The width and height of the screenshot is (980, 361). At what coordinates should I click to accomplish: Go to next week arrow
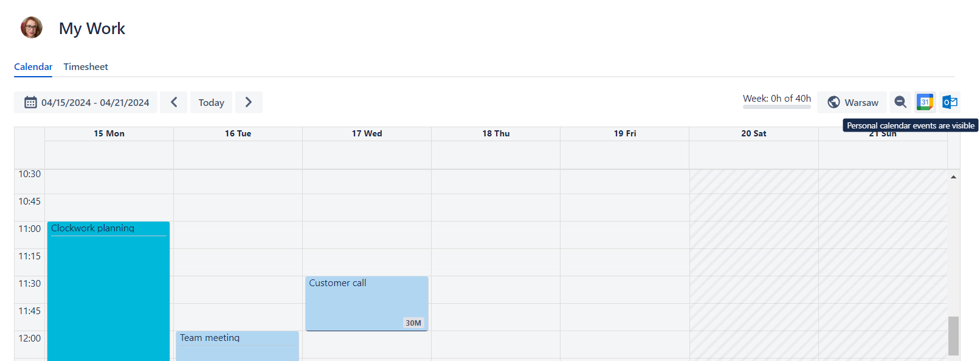248,102
